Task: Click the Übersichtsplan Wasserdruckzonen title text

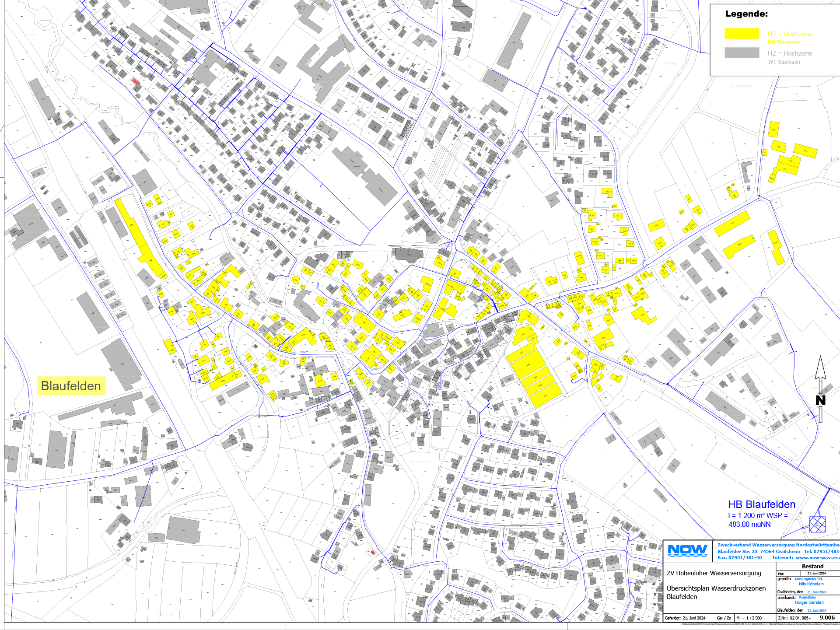Action: pyautogui.click(x=716, y=588)
